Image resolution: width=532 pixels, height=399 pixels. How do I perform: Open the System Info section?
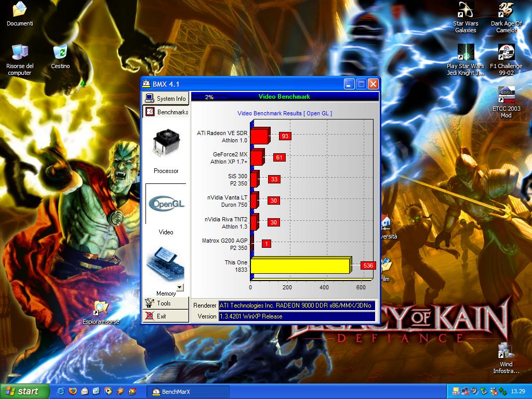[x=166, y=98]
